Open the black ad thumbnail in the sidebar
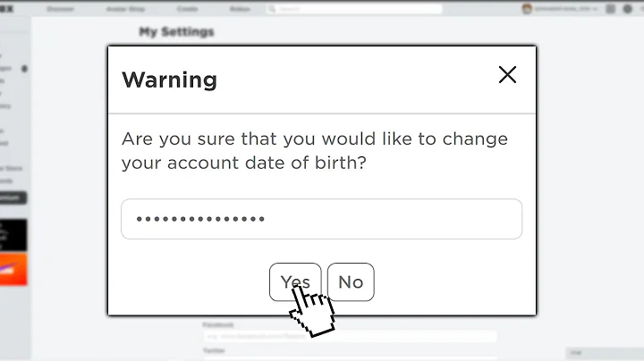 click(13, 234)
